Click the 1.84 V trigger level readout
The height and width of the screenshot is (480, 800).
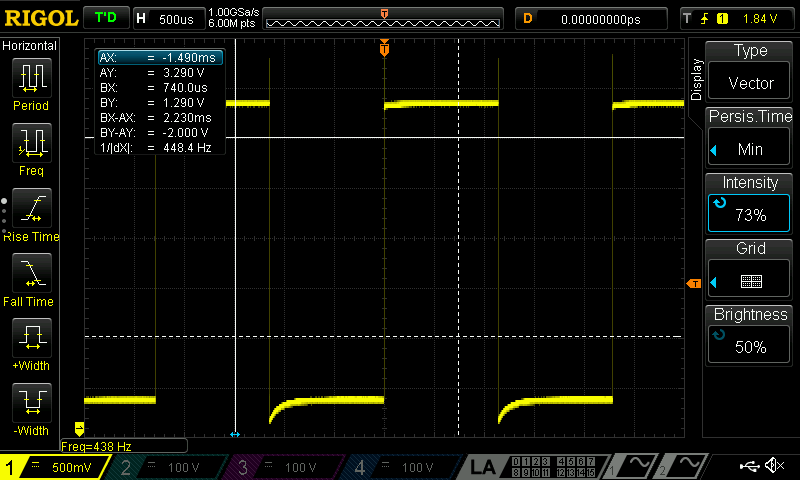pyautogui.click(x=760, y=19)
